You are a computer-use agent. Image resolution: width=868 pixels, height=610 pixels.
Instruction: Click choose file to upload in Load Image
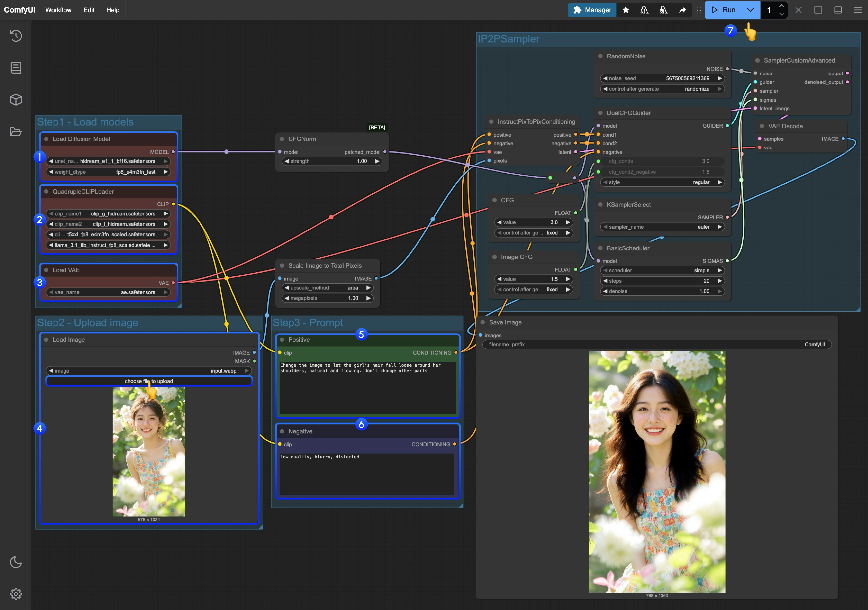pos(149,381)
